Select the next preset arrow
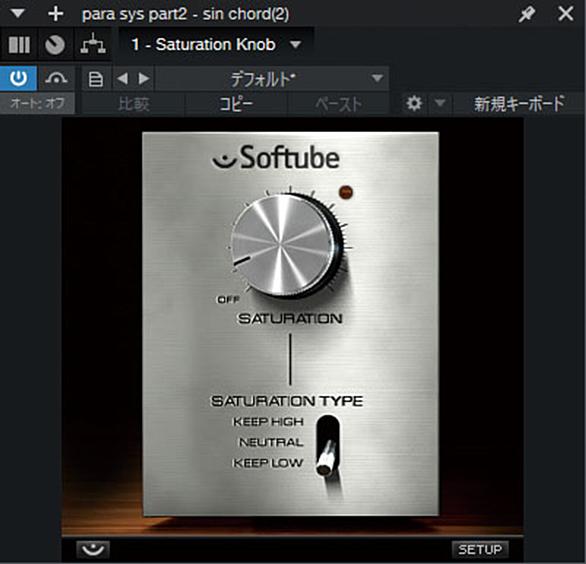The image size is (586, 564). coord(144,78)
